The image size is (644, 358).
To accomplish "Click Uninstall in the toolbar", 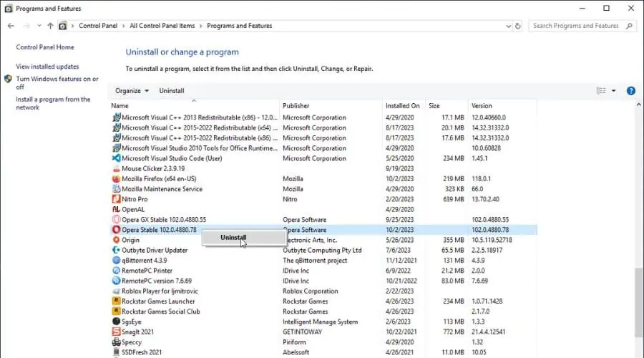I will click(x=172, y=91).
